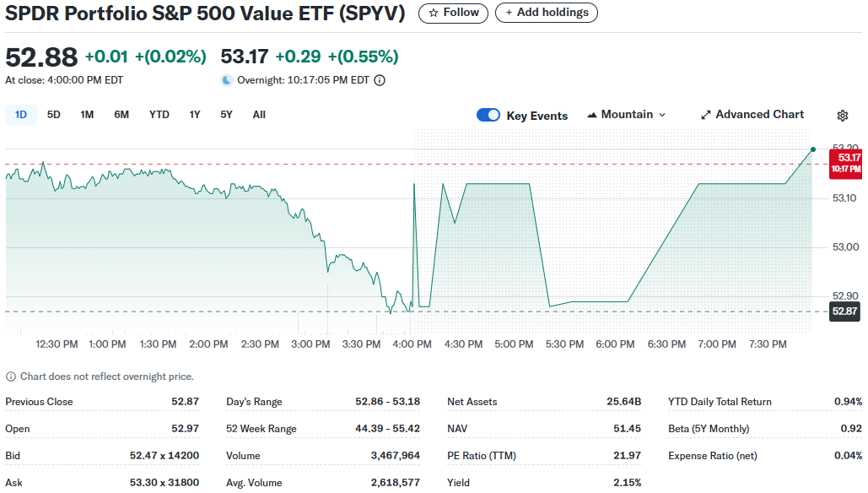Show the All time range tab
This screenshot has width=868, height=493.
[259, 115]
